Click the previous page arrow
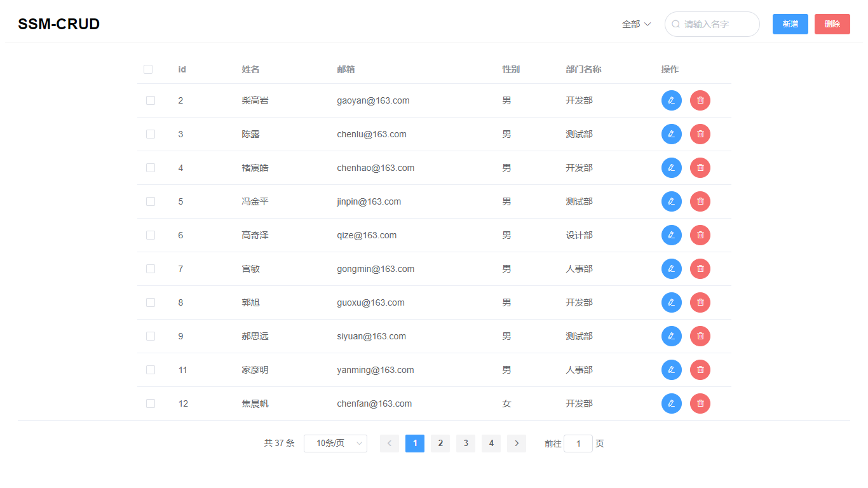The width and height of the screenshot is (868, 488). point(390,444)
